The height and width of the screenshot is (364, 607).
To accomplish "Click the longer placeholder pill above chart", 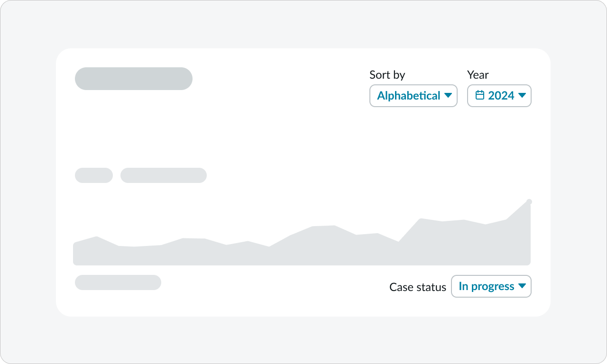I will click(164, 175).
